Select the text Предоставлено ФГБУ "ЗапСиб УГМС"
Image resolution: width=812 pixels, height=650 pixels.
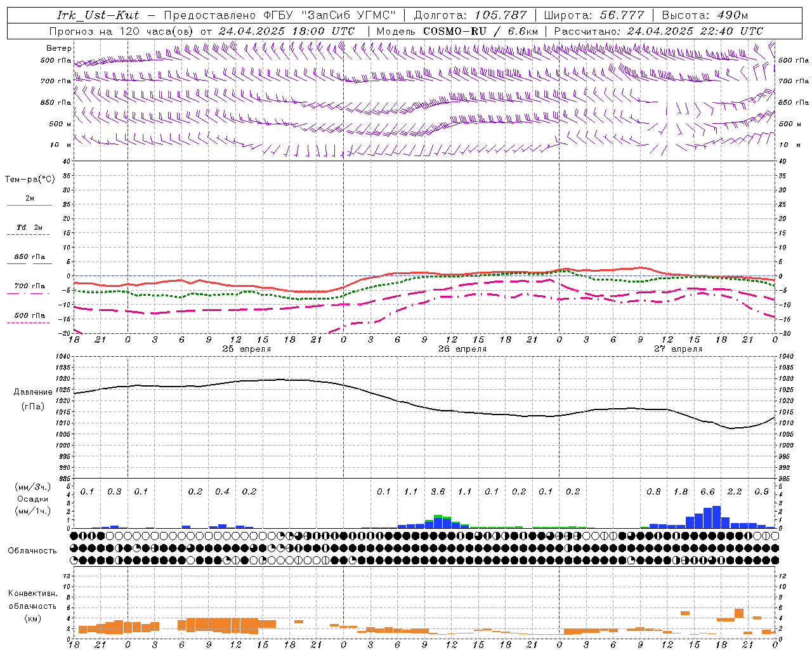tap(280, 15)
